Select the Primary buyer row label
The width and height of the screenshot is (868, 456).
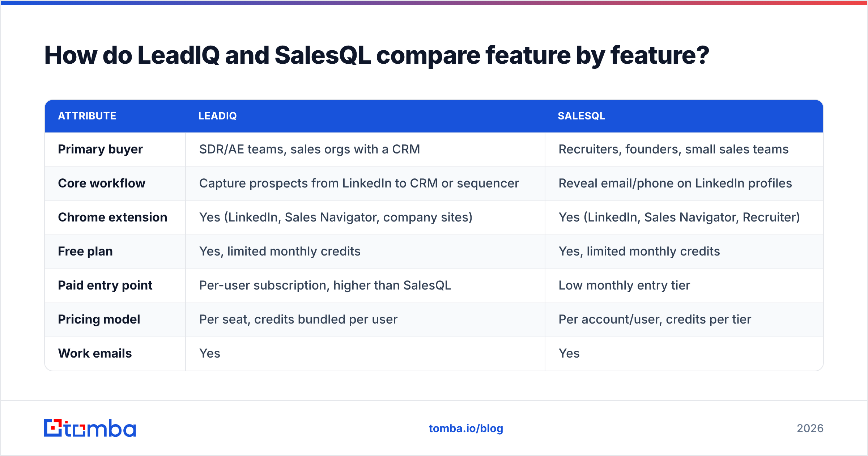click(x=100, y=149)
